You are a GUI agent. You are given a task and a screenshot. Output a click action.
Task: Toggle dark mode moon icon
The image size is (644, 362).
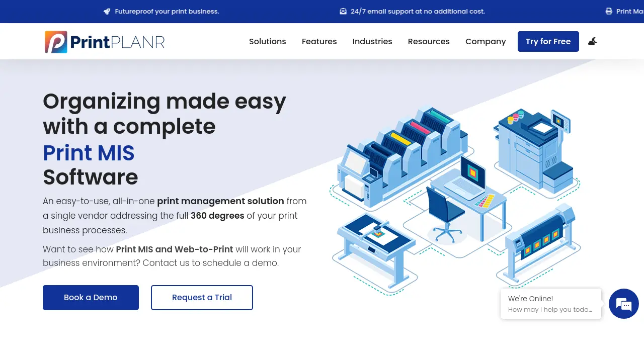coord(593,41)
